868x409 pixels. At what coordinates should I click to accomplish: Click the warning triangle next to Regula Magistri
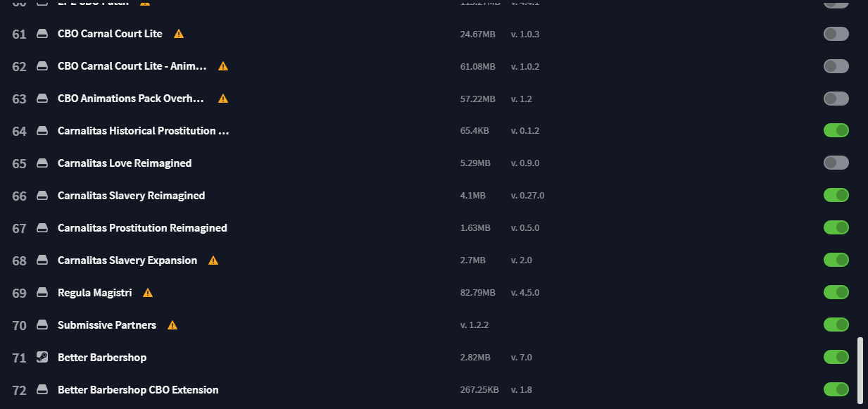148,293
